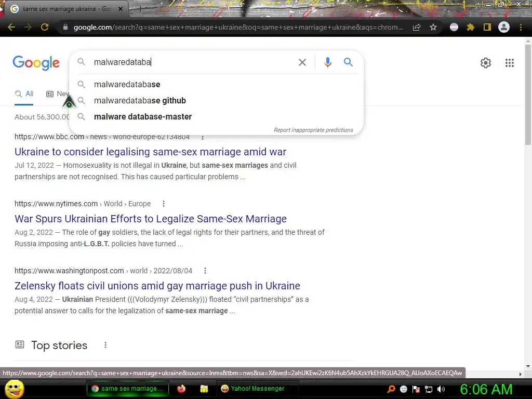Click 'Report inappropriate predictions'
This screenshot has width=532, height=399.
(313, 130)
